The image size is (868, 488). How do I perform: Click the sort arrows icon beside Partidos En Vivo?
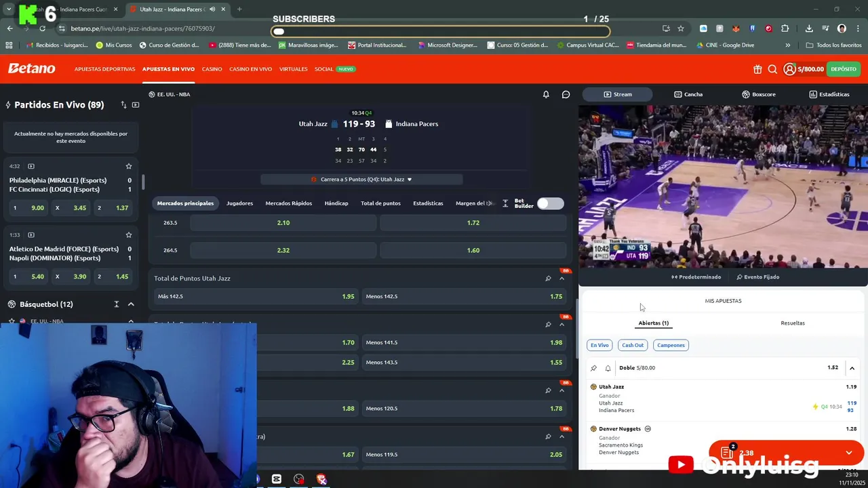(123, 105)
